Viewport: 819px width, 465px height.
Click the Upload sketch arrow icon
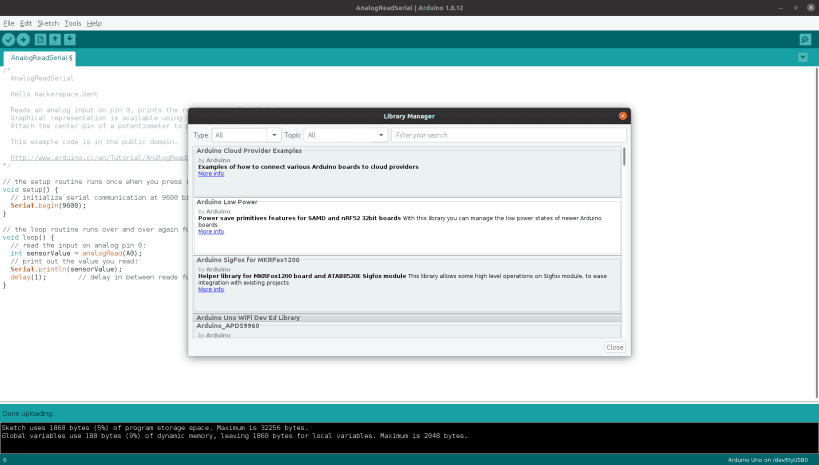click(x=23, y=39)
